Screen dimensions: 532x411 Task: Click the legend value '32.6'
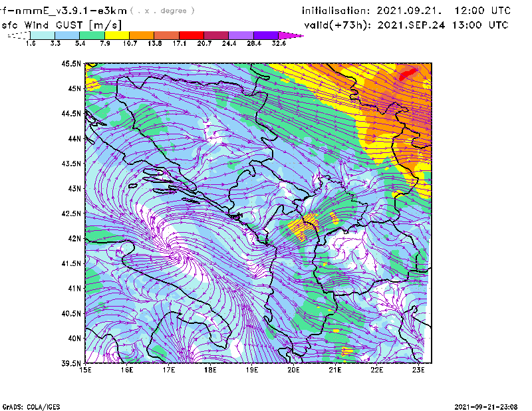(279, 43)
